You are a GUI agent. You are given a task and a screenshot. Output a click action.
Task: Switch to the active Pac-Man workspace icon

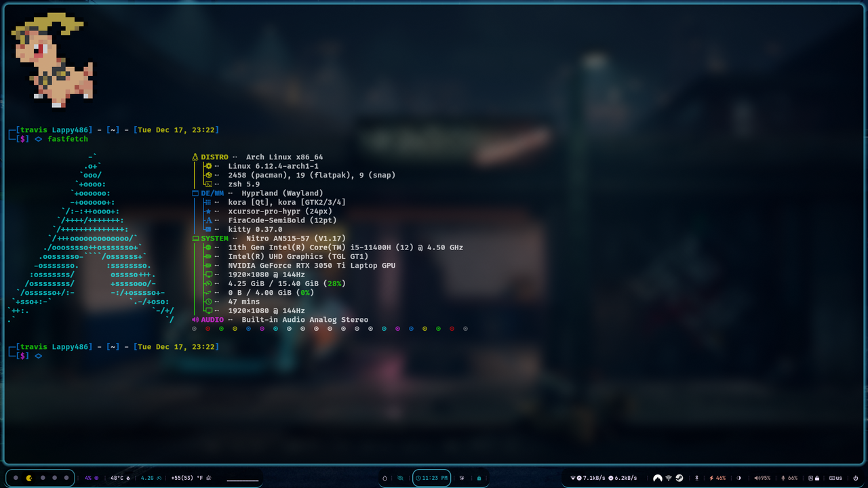pos(29,478)
